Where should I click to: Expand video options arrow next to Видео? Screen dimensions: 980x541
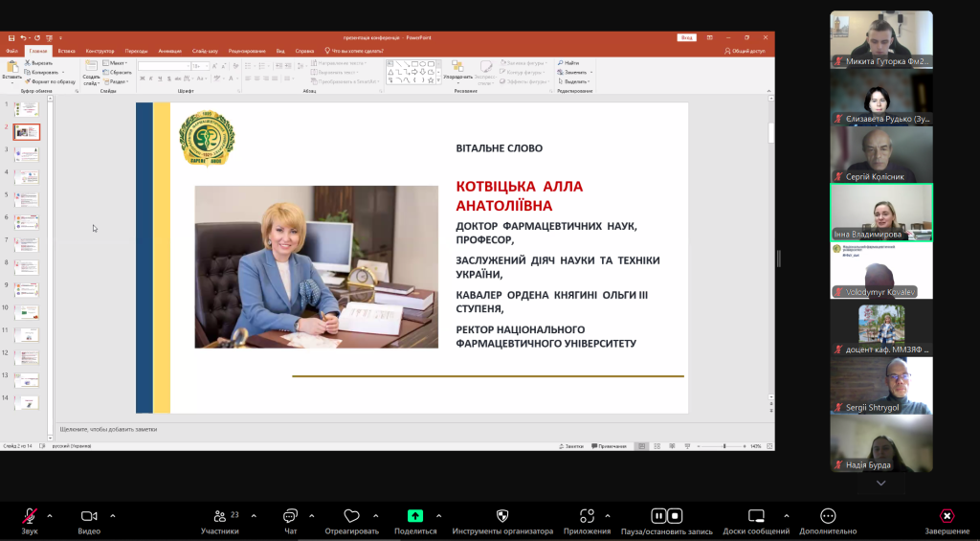(x=113, y=516)
